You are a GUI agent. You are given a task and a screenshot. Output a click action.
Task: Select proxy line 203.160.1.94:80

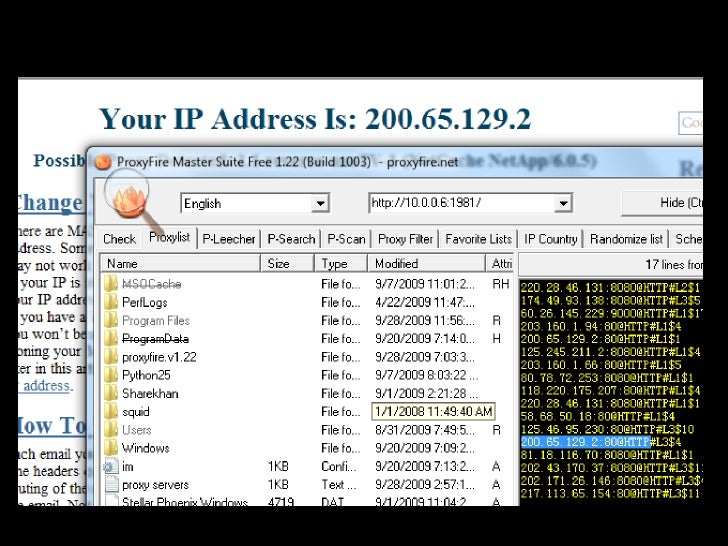[601, 326]
